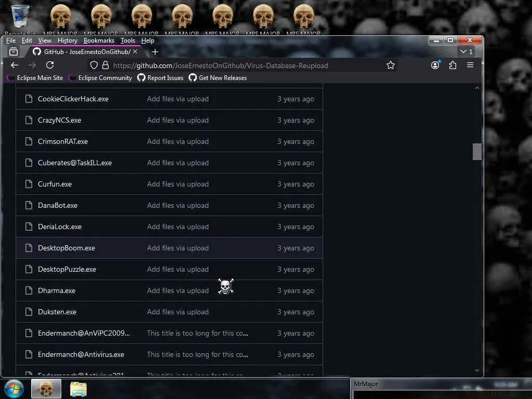Open the View menu
Image resolution: width=532 pixels, height=399 pixels.
[45, 41]
